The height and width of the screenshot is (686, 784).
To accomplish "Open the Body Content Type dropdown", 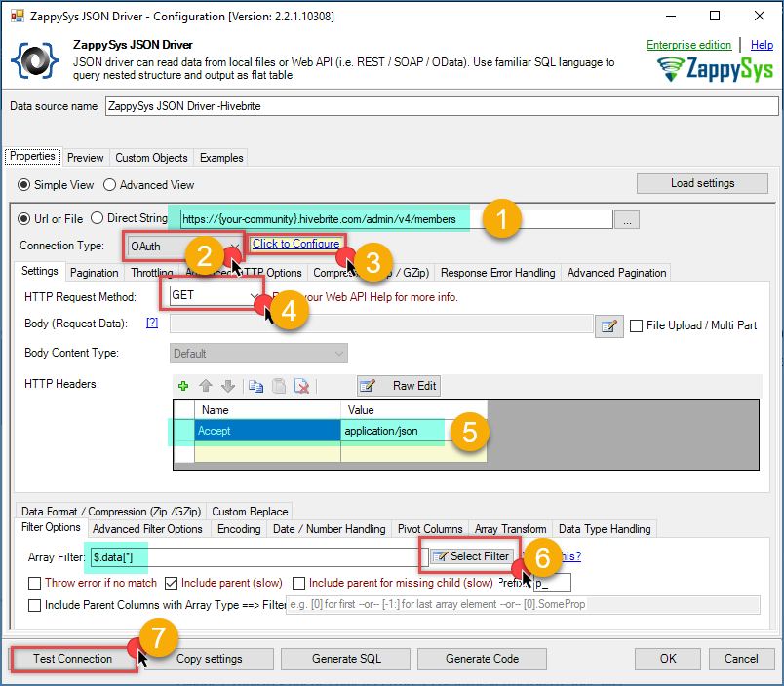I will (258, 354).
